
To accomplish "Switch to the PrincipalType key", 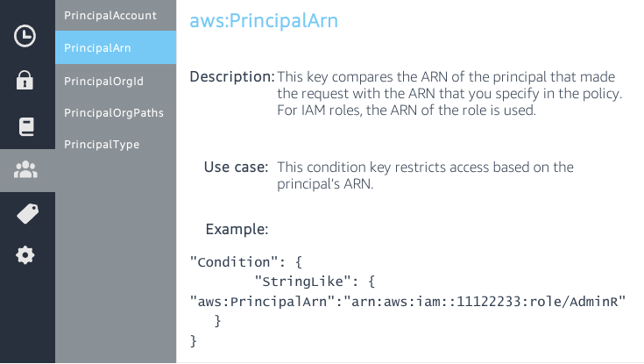I will pyautogui.click(x=102, y=145).
